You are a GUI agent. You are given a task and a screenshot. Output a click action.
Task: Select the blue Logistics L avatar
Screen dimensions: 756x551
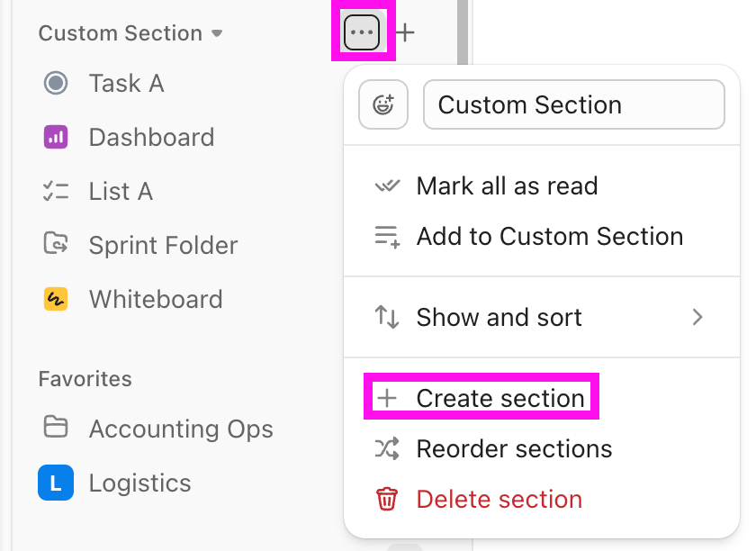click(56, 483)
